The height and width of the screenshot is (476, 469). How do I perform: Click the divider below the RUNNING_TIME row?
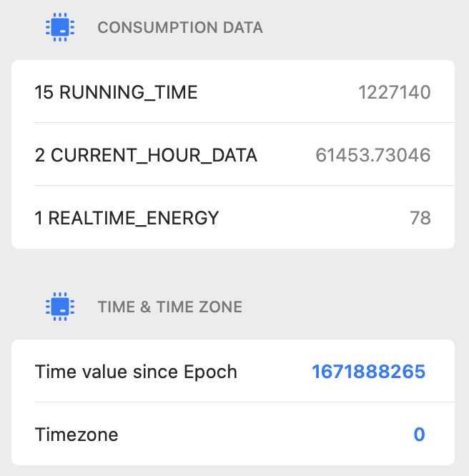point(243,123)
